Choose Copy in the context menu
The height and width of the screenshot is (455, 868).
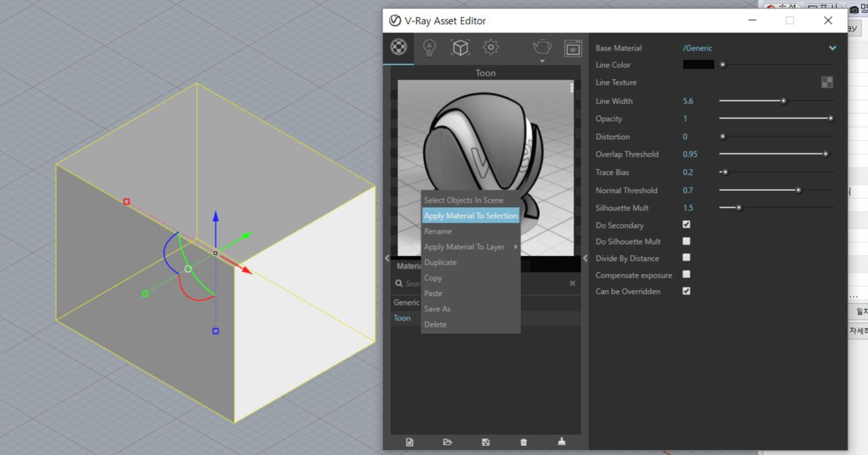click(x=471, y=278)
